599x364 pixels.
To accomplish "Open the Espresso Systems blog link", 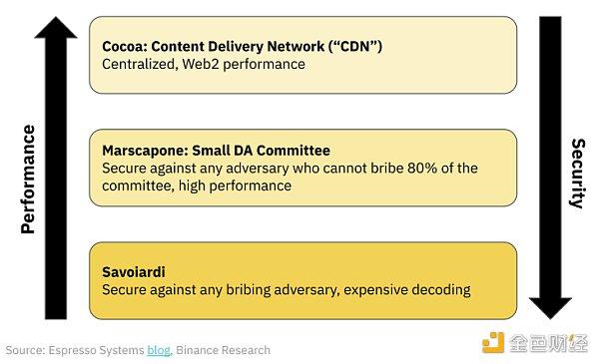I will point(159,350).
